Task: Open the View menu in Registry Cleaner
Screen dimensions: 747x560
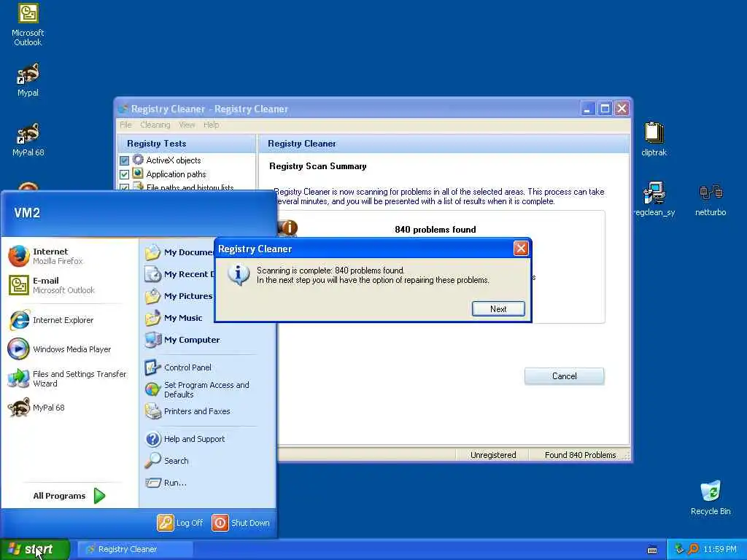Action: pyautogui.click(x=187, y=125)
